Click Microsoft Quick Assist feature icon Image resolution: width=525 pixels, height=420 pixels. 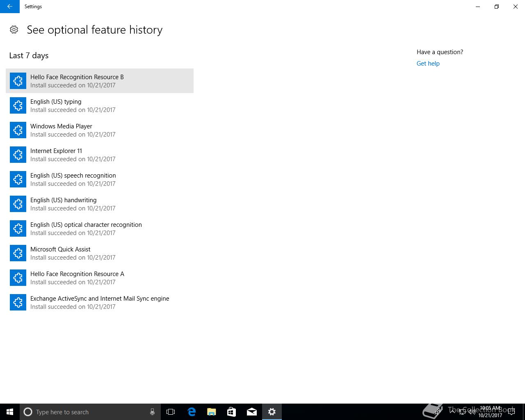[x=18, y=253]
